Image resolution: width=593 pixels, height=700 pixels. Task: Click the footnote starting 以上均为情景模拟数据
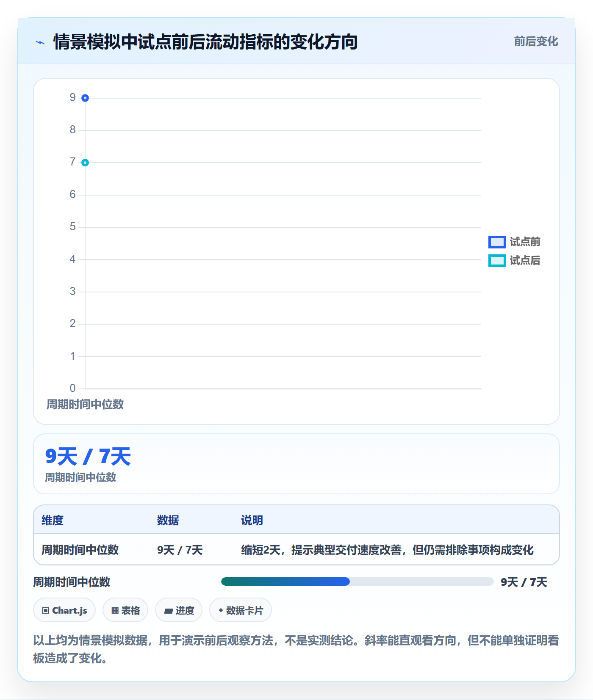tap(296, 649)
